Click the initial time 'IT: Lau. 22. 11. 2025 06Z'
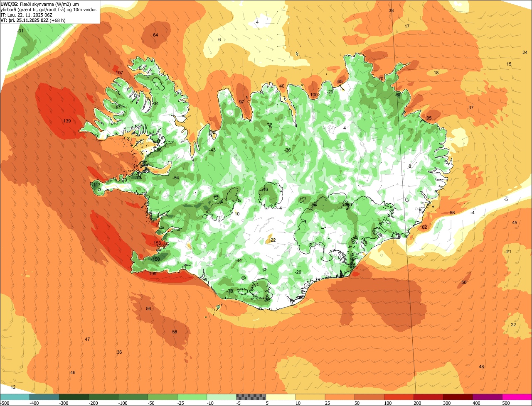This screenshot has width=532, height=406. (27, 15)
